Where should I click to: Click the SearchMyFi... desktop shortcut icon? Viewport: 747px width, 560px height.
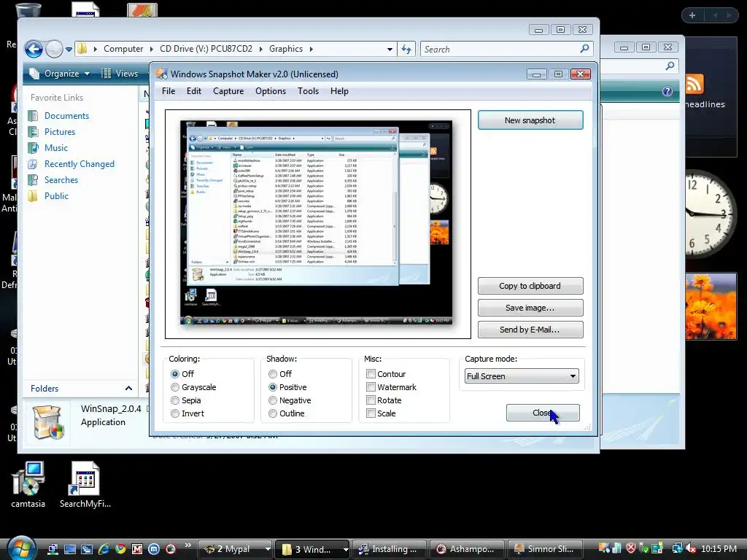[85, 480]
